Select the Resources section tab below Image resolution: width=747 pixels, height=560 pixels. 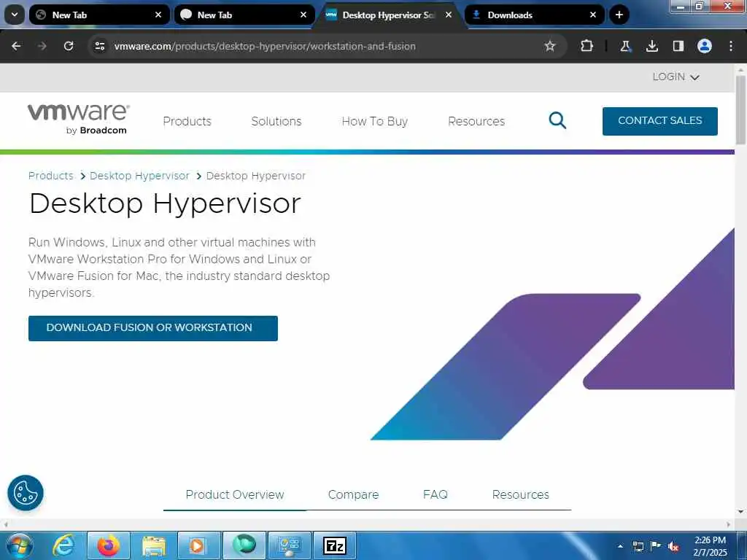(x=520, y=495)
